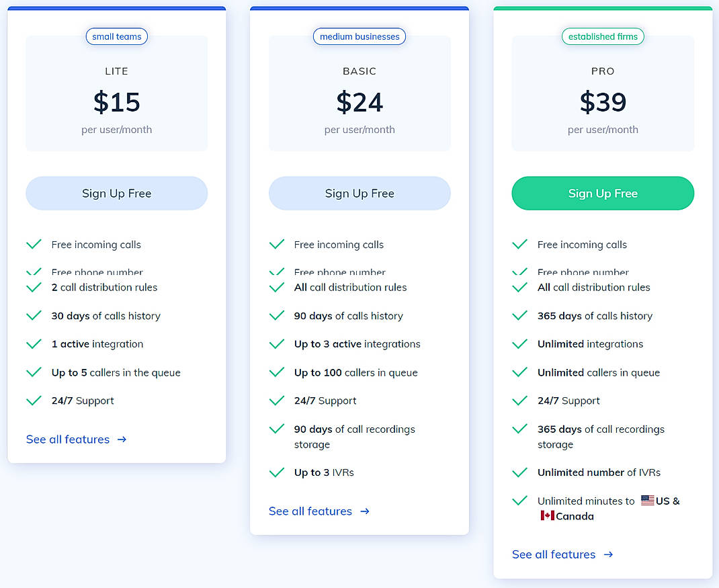Click checkmark beside Pro's Unlimited integrations
The height and width of the screenshot is (588, 719).
coord(519,344)
